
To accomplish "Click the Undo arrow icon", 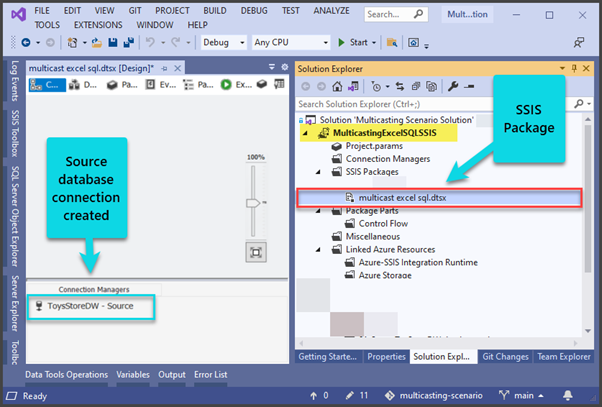I will point(150,42).
